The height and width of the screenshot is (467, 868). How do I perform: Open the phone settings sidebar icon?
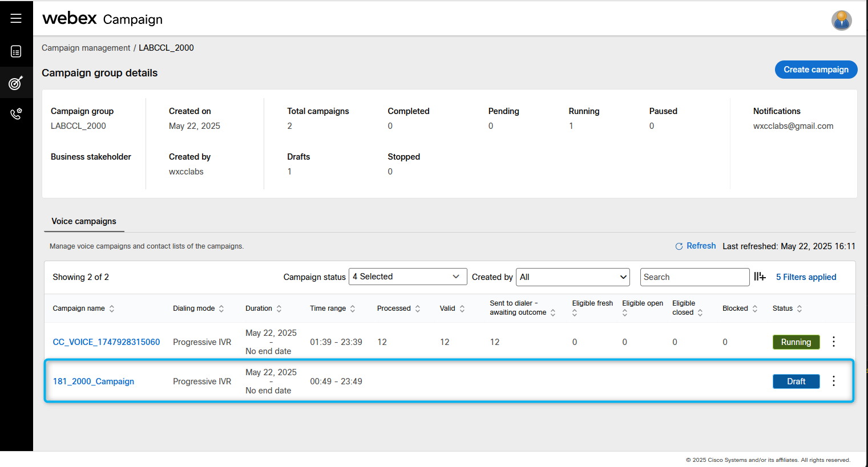coord(16,114)
